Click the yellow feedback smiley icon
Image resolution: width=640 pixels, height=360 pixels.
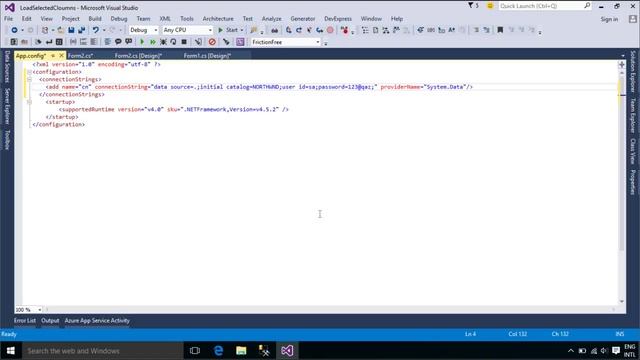point(490,6)
